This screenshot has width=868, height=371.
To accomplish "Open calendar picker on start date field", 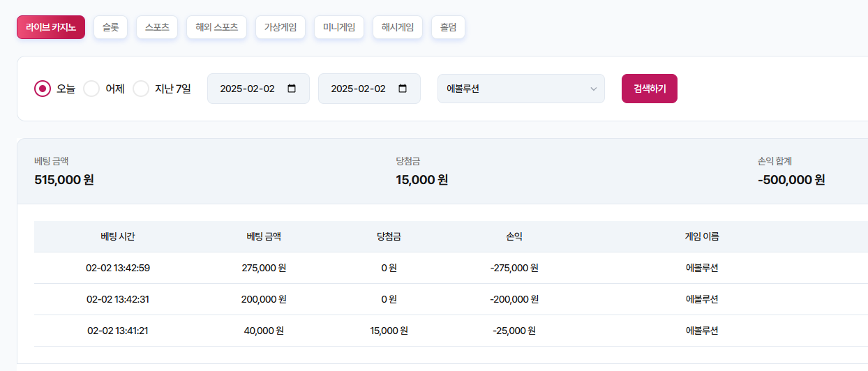I will tap(292, 89).
